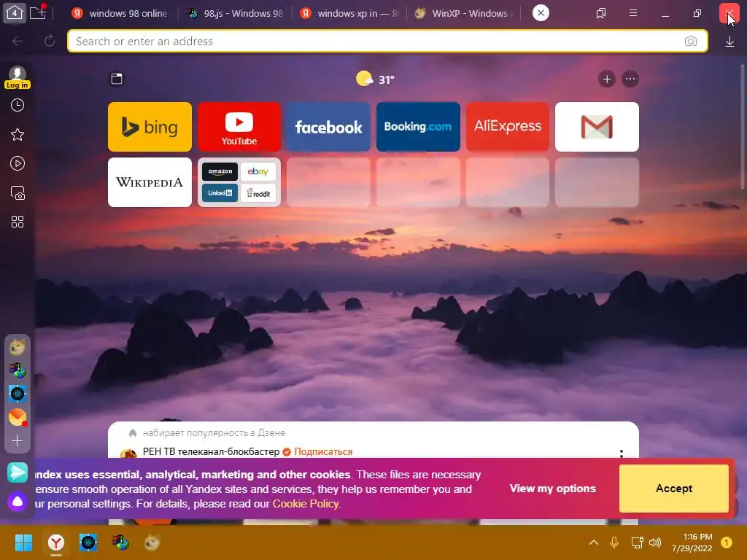This screenshot has width=747, height=560.
Task: Accept cookies with the Accept button
Action: pos(673,488)
